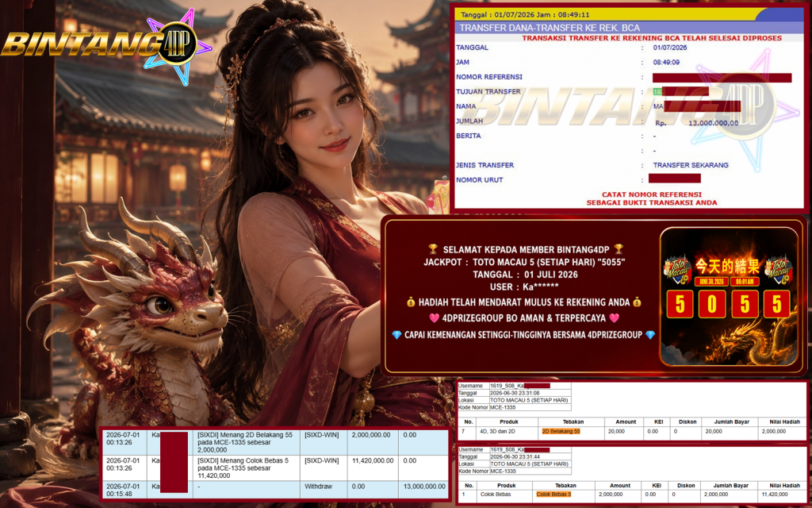This screenshot has width=812, height=508.
Task: Click the red JUNE 30, 2026 date badge
Action: [711, 282]
